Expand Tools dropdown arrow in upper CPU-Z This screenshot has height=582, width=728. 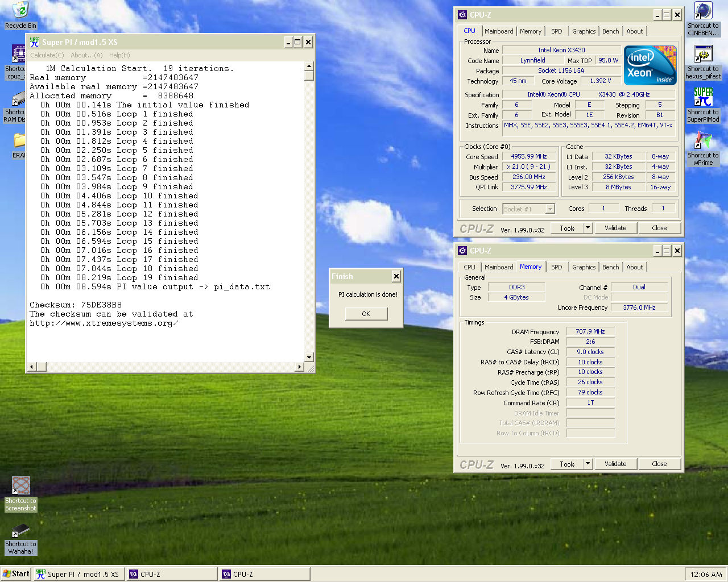point(588,228)
